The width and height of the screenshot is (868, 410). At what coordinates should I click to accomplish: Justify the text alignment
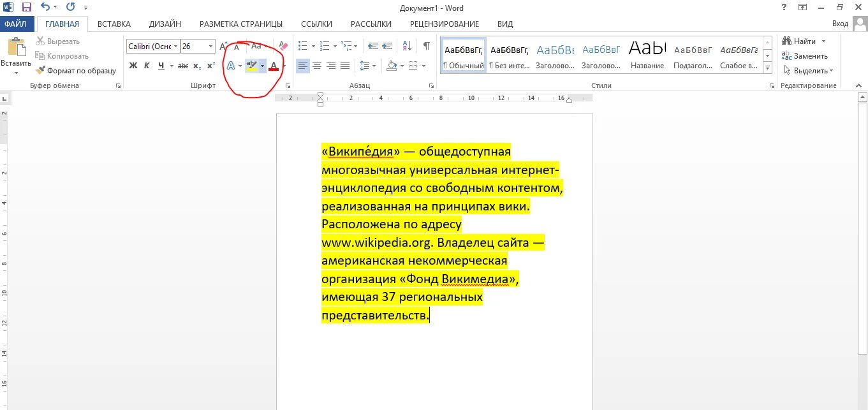(345, 66)
